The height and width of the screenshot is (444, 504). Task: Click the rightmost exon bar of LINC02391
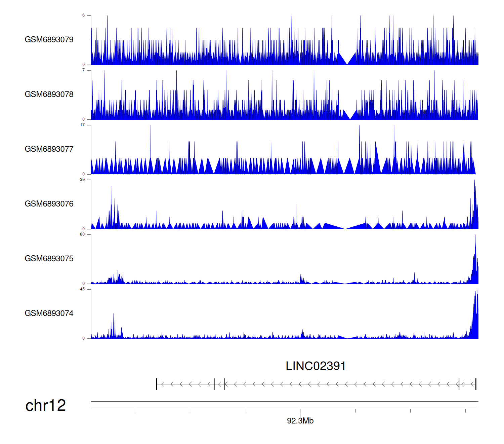pos(476,384)
